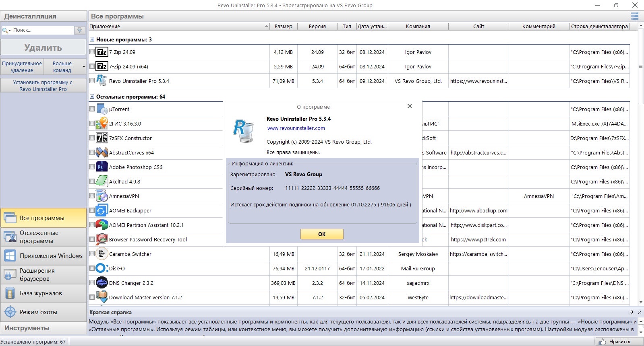Screen dimensions: 644x346
Task: Click the 2ГИС 3.16.3.0 icon
Action: (x=102, y=124)
